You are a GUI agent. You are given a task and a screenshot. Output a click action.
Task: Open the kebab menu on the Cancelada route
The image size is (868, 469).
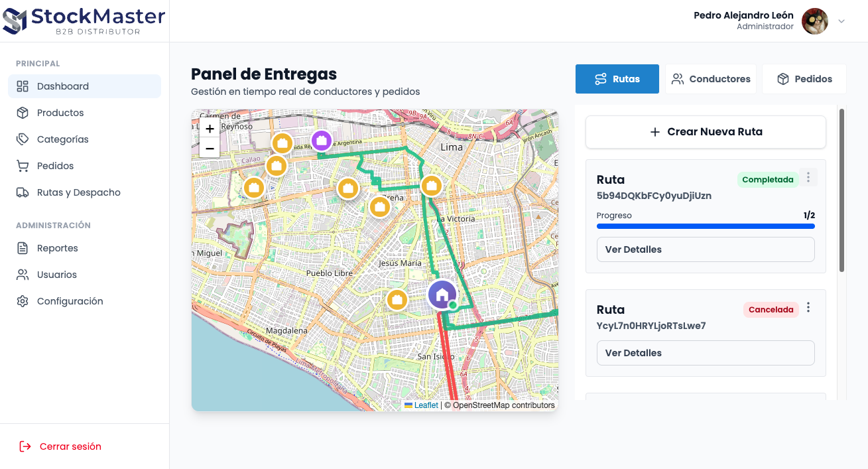(x=808, y=307)
